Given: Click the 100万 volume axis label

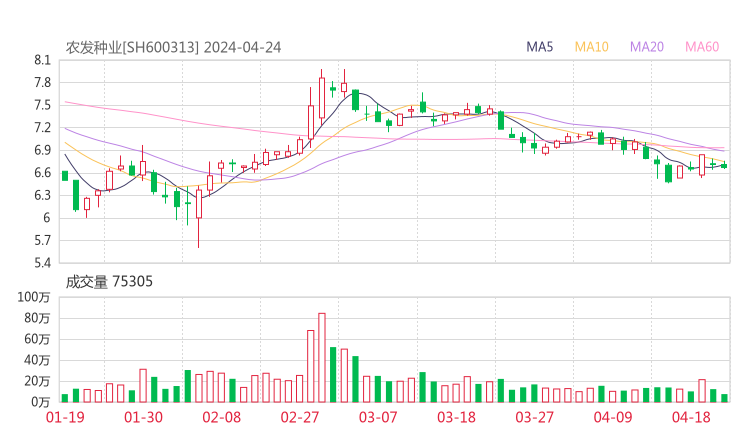Looking at the screenshot, I should [x=34, y=297].
